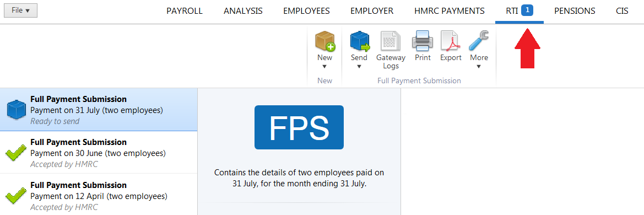The height and width of the screenshot is (215, 644).
Task: Click the green checkmark beside 12 April submission
Action: 16,197
